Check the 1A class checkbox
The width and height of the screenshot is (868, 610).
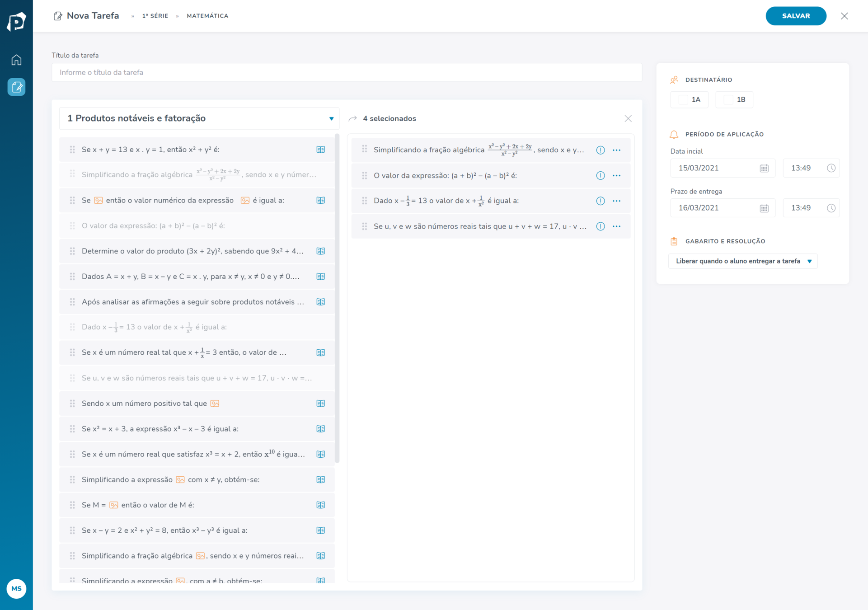pos(683,99)
